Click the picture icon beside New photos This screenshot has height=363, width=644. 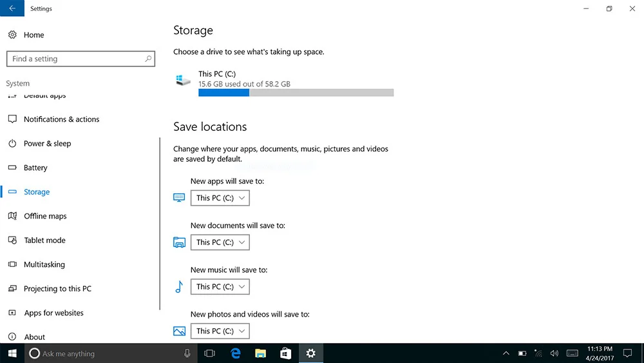tap(179, 331)
